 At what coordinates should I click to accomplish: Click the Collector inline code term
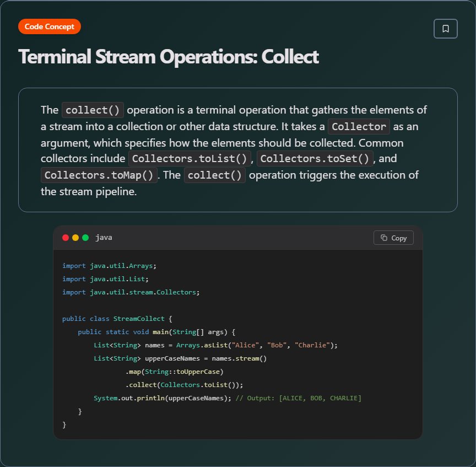point(359,127)
